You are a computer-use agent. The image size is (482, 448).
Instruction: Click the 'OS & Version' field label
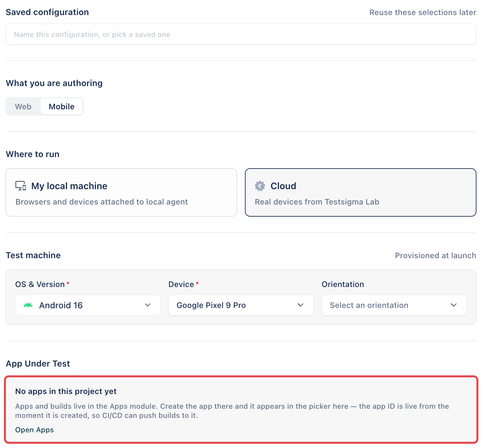pos(40,284)
